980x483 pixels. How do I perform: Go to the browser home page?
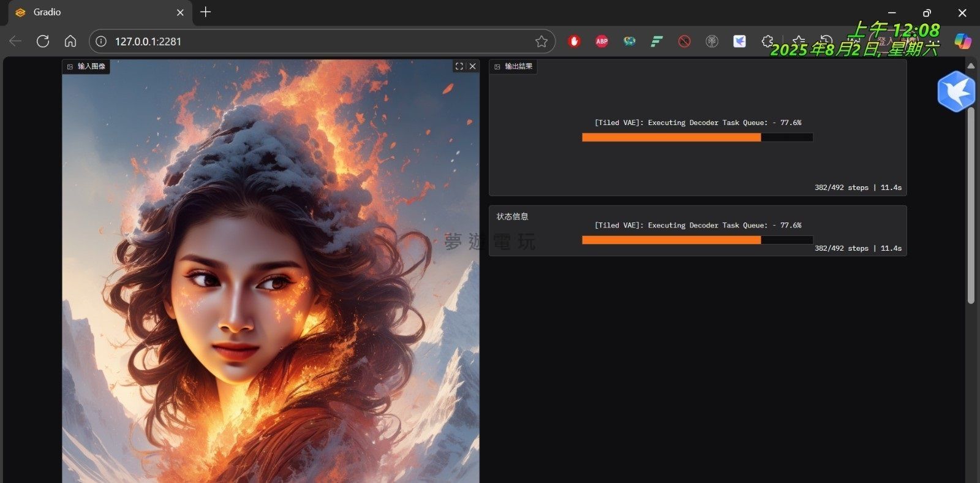70,41
